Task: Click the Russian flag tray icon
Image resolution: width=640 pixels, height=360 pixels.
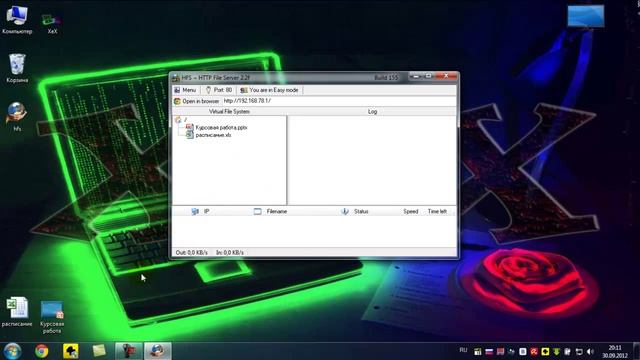Action: [x=489, y=351]
